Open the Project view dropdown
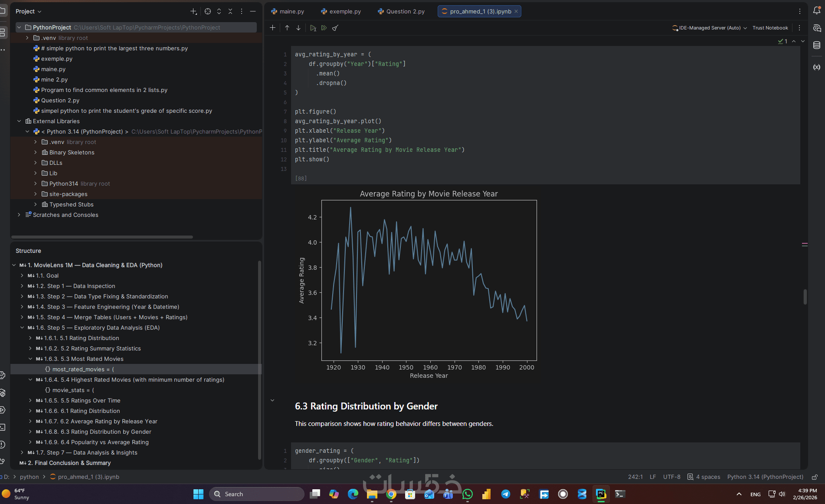 [x=29, y=11]
